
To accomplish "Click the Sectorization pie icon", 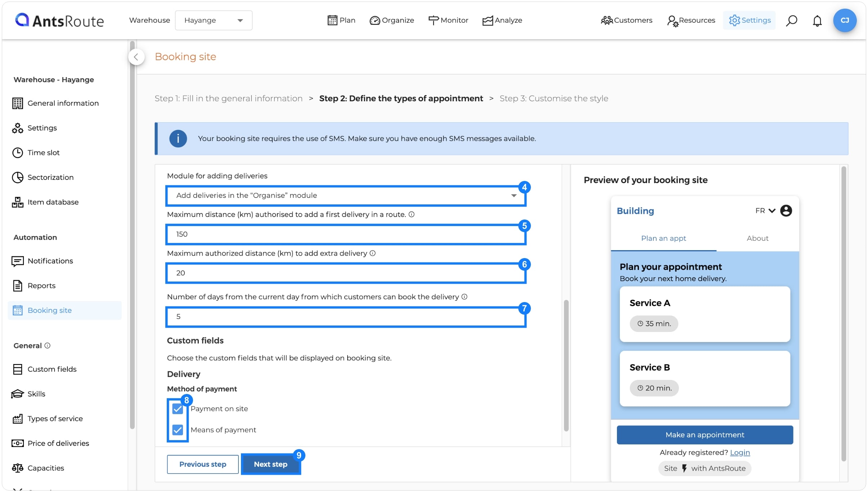I will (17, 177).
